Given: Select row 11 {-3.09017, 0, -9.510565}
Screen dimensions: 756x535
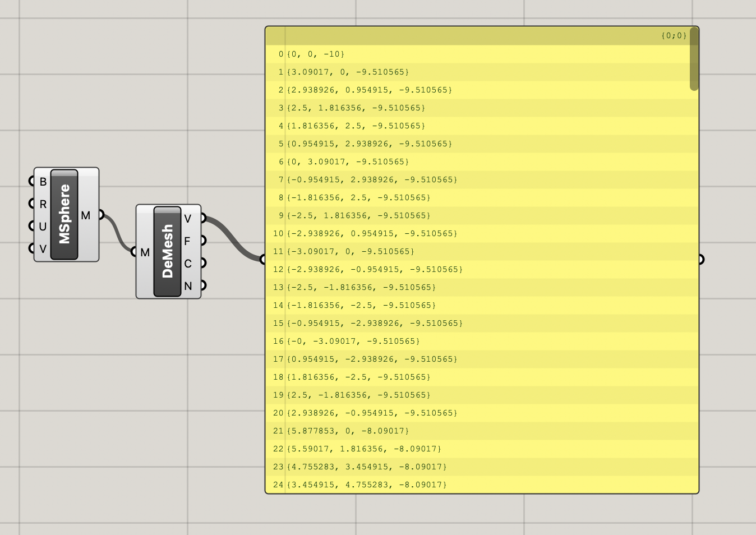Looking at the screenshot, I should pyautogui.click(x=351, y=251).
